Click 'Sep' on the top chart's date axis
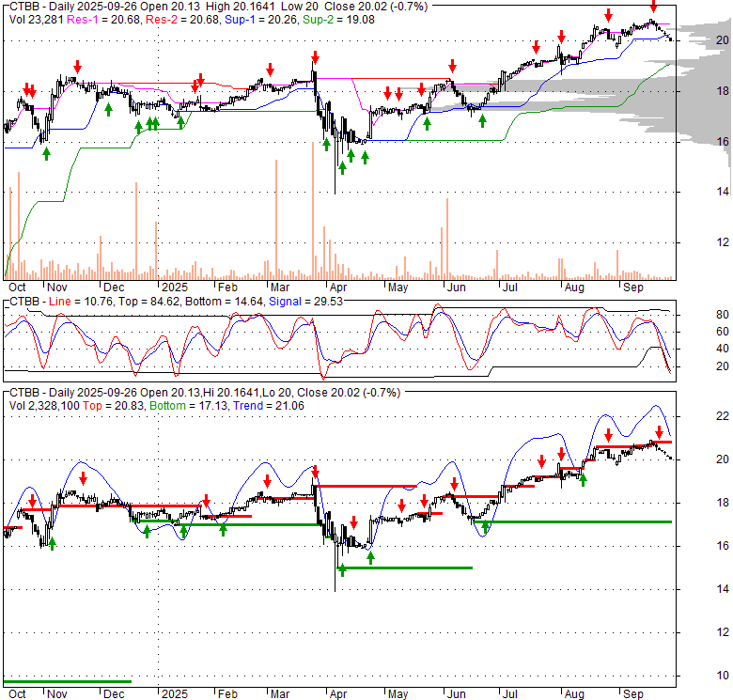 click(x=633, y=288)
